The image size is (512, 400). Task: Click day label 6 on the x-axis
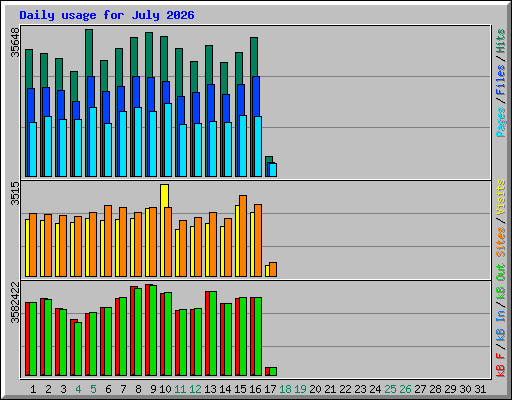[108, 389]
